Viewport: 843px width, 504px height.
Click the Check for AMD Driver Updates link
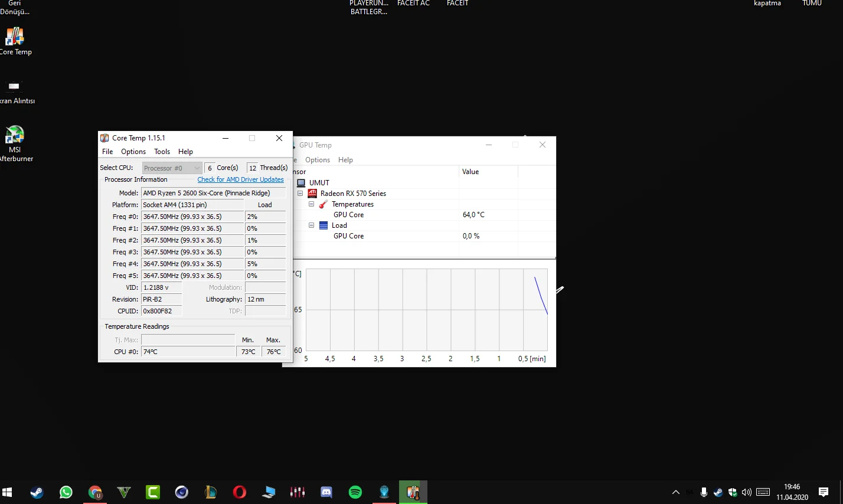[x=240, y=179]
